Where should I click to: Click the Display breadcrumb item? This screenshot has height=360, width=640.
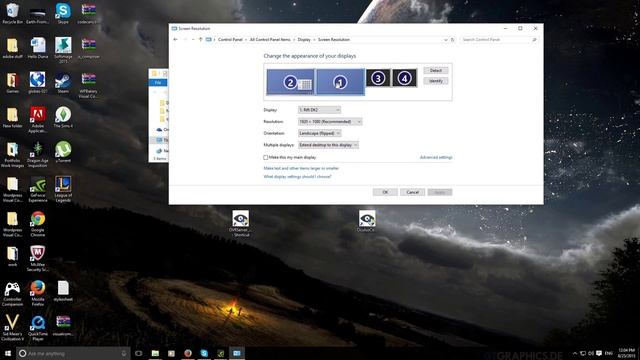304,40
